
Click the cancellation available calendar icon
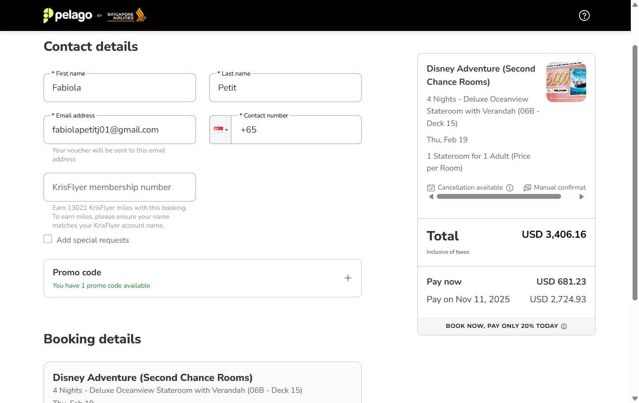click(431, 188)
